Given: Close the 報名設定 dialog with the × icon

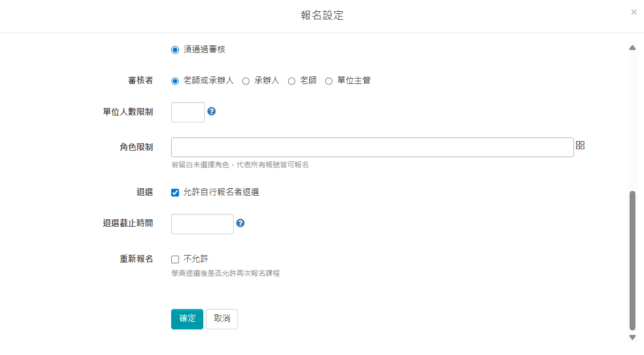Looking at the screenshot, I should [x=633, y=12].
